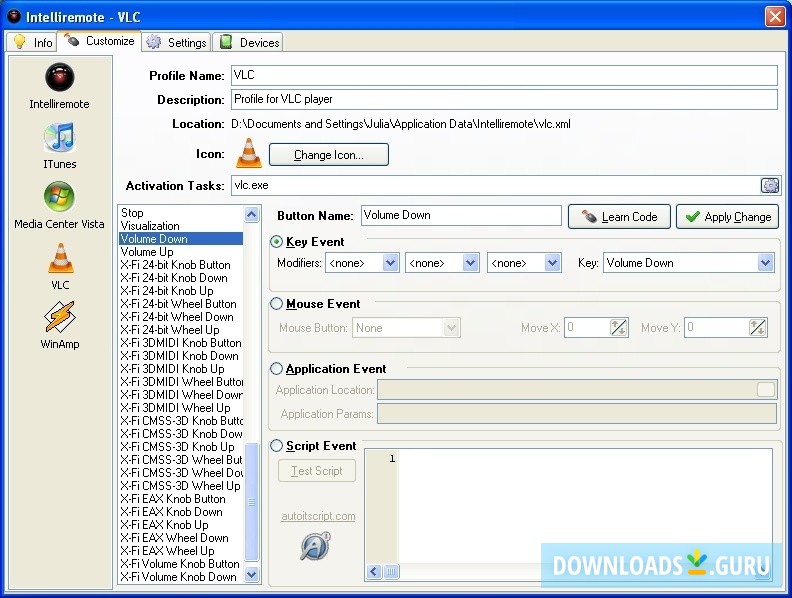The image size is (792, 598).
Task: Select X-Fi 3DMIDI Wheel Up entry
Action: tap(181, 408)
